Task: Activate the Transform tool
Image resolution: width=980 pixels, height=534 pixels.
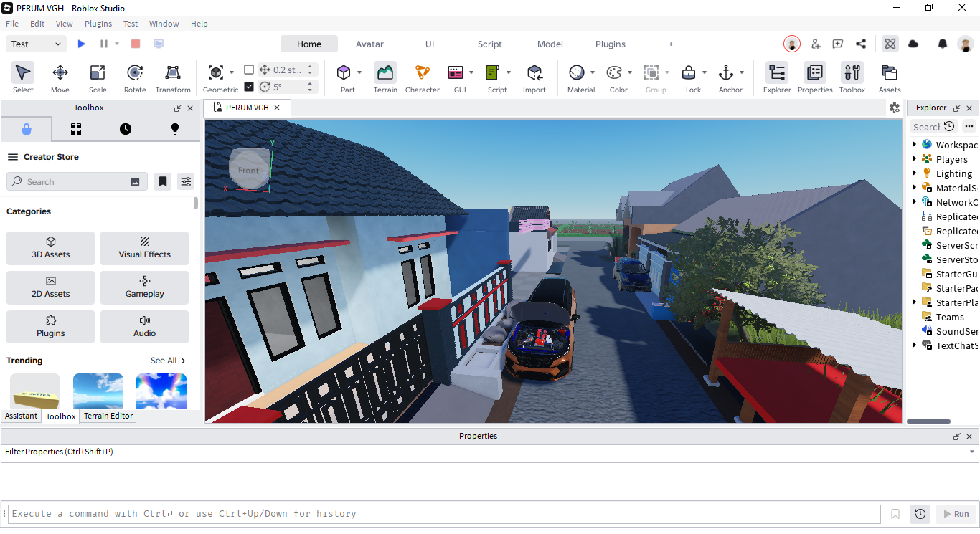Action: coord(173,78)
